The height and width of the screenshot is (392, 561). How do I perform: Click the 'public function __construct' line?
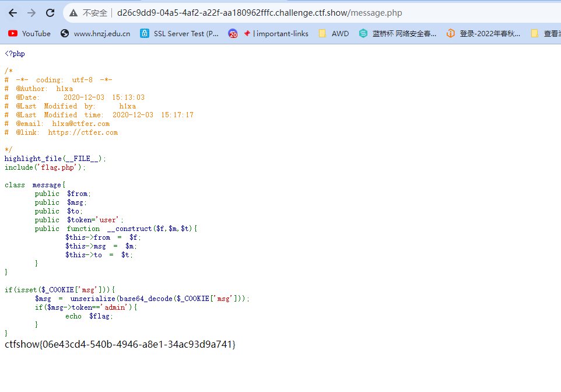tap(116, 229)
